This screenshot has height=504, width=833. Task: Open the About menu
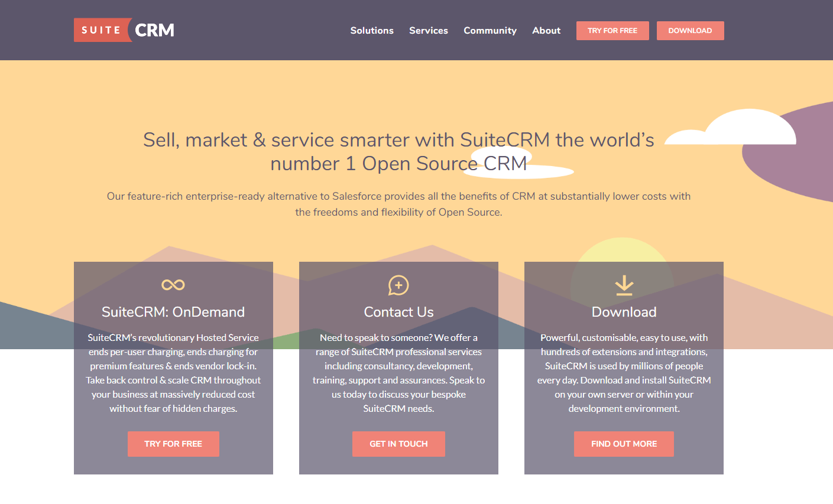[546, 30]
